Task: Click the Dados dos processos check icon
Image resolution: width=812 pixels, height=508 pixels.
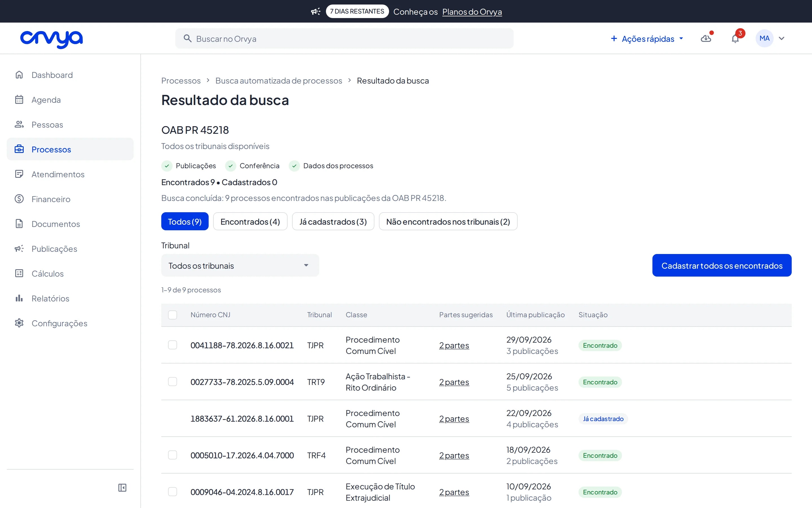Action: coord(294,166)
